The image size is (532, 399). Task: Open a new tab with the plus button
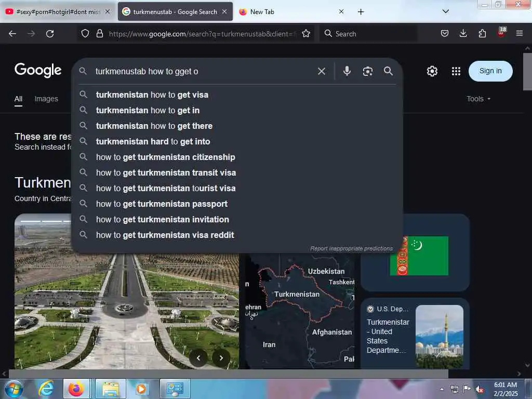361,12
